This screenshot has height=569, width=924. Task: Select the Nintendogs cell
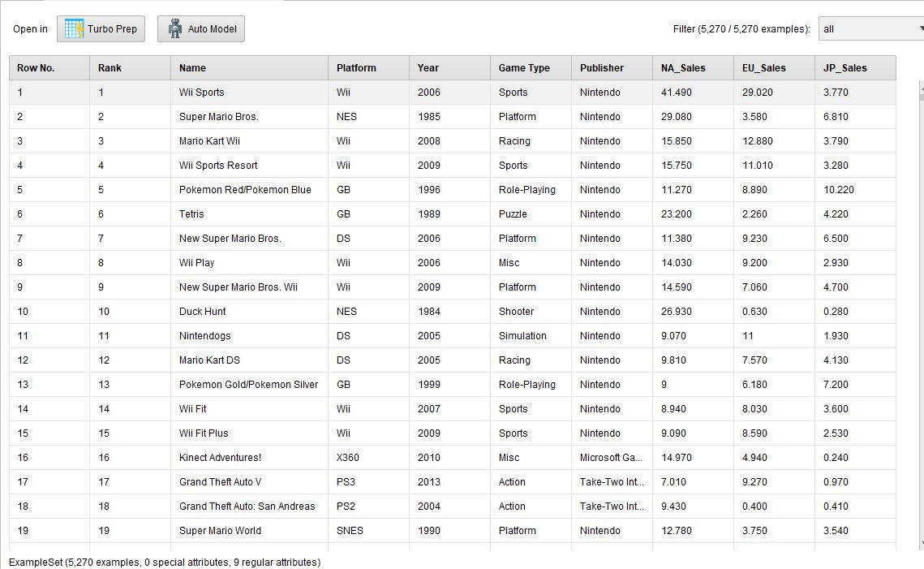coord(250,336)
